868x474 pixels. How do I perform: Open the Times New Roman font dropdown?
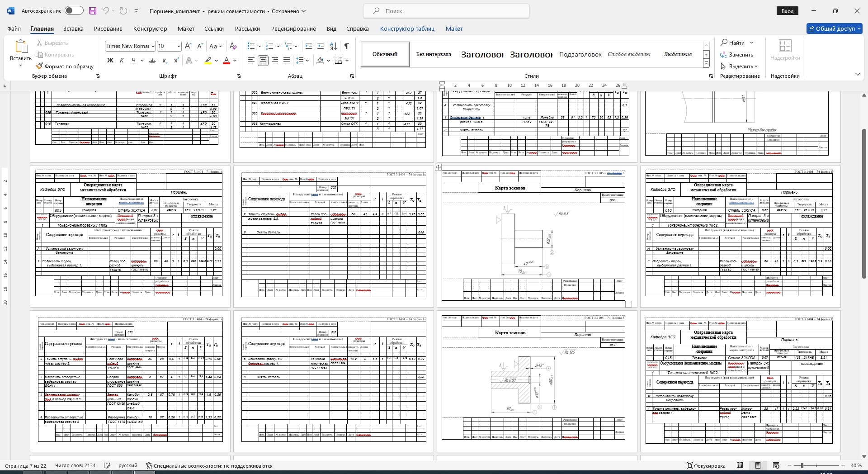tap(153, 46)
